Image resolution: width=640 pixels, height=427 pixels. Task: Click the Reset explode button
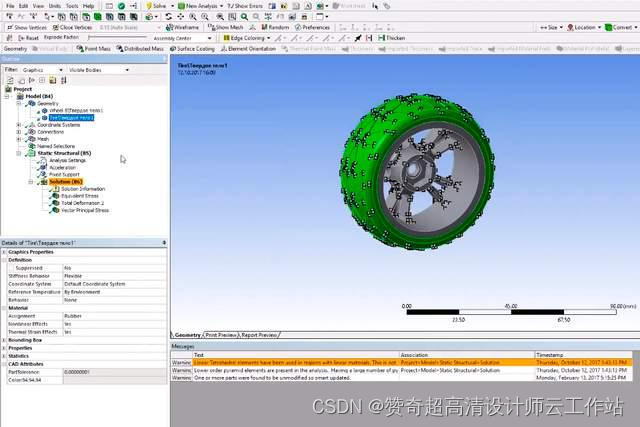29,38
